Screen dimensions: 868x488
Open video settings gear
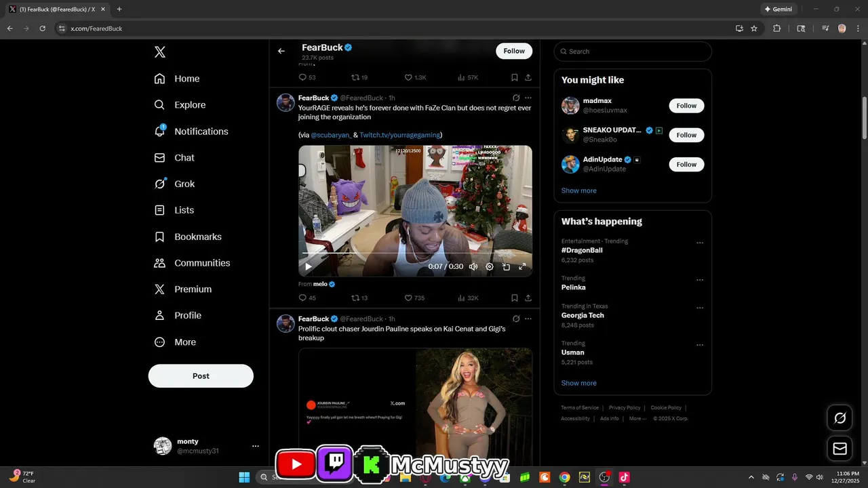pos(490,266)
